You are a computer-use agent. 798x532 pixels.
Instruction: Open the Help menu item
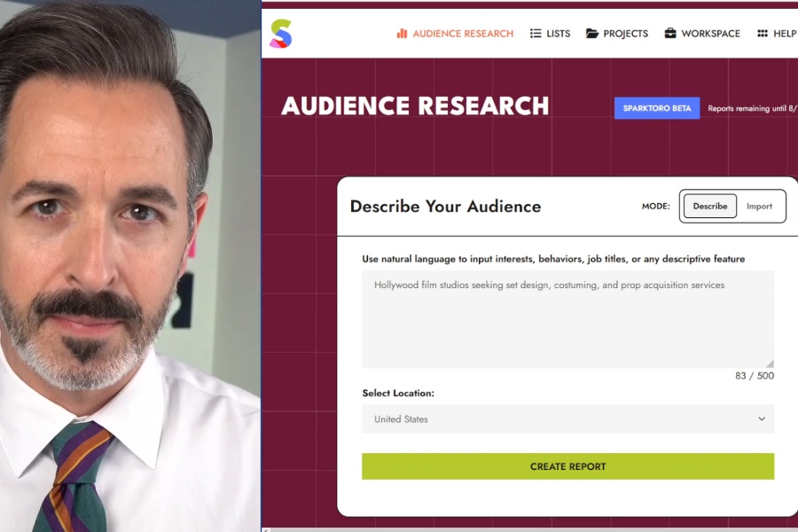coord(777,34)
